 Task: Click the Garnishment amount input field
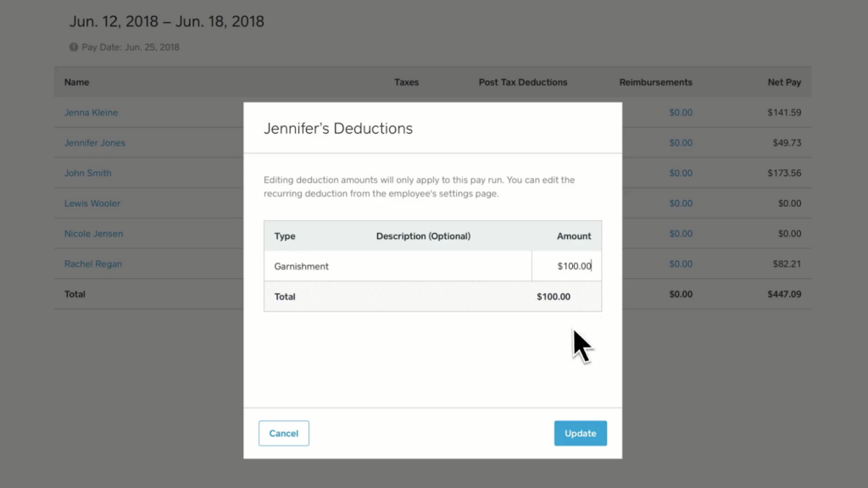[566, 266]
